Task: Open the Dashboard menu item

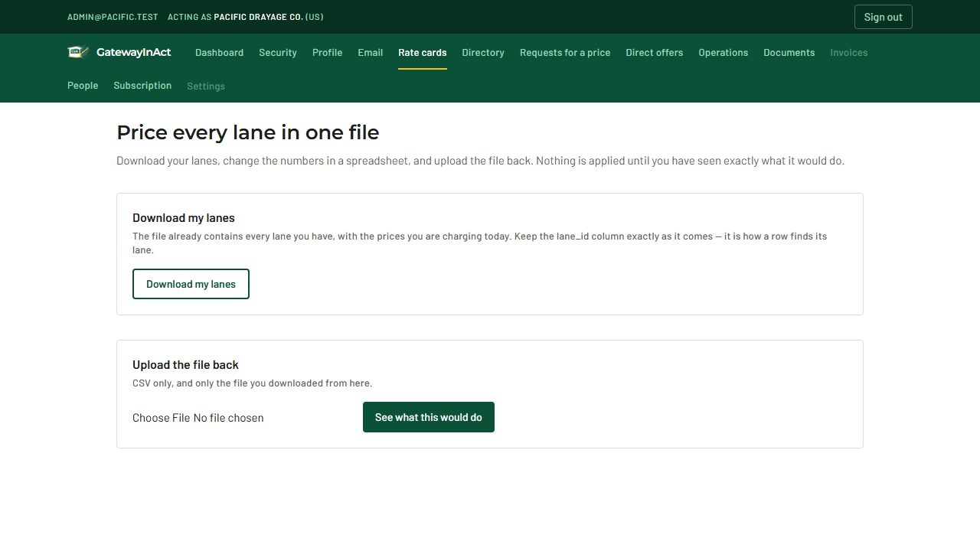Action: point(219,53)
